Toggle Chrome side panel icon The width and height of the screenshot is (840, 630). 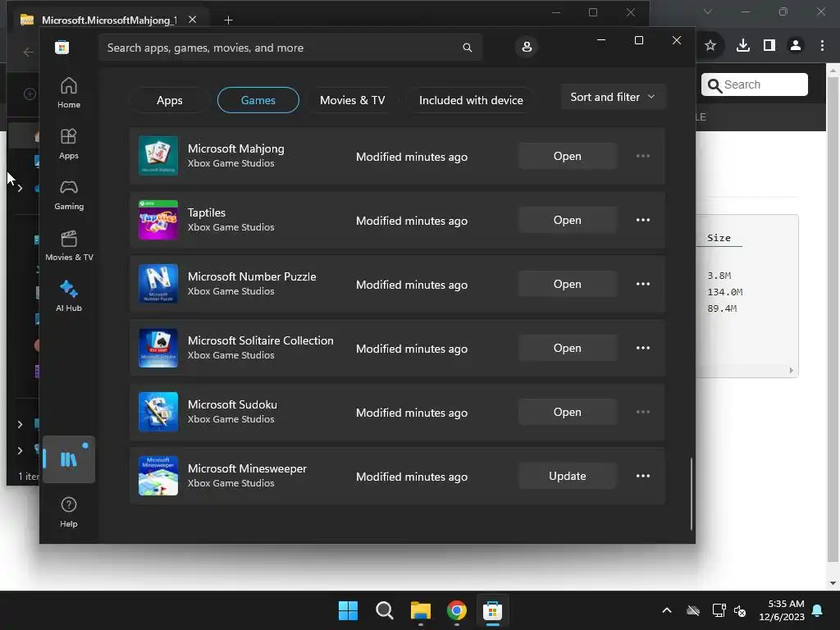coord(769,46)
